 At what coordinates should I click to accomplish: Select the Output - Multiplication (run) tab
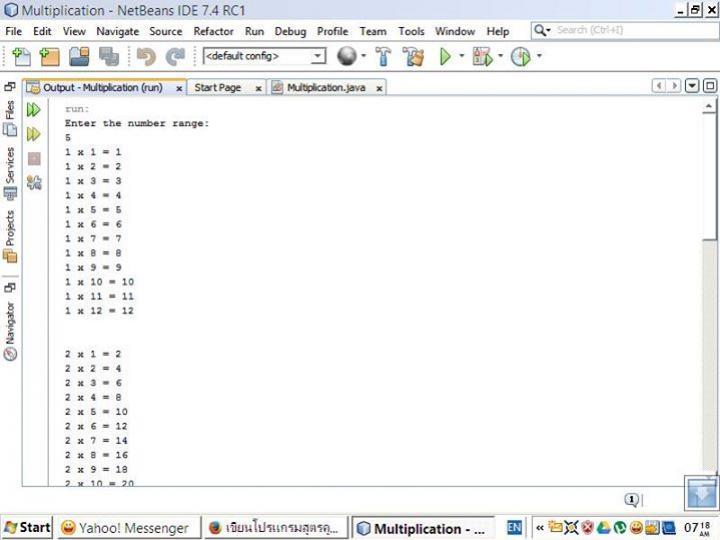(102, 87)
